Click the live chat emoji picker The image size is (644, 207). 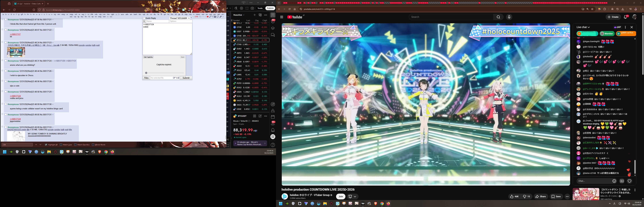614,181
